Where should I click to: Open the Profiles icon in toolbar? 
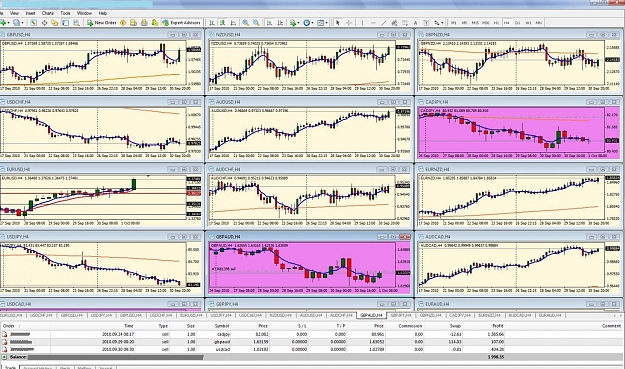(x=16, y=23)
